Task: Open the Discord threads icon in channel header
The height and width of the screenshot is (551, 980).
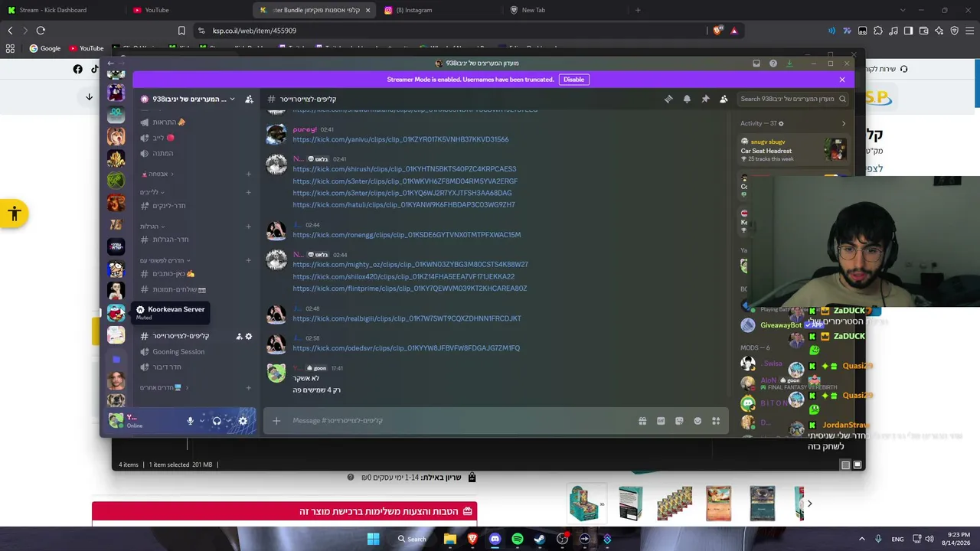Action: 668,99
